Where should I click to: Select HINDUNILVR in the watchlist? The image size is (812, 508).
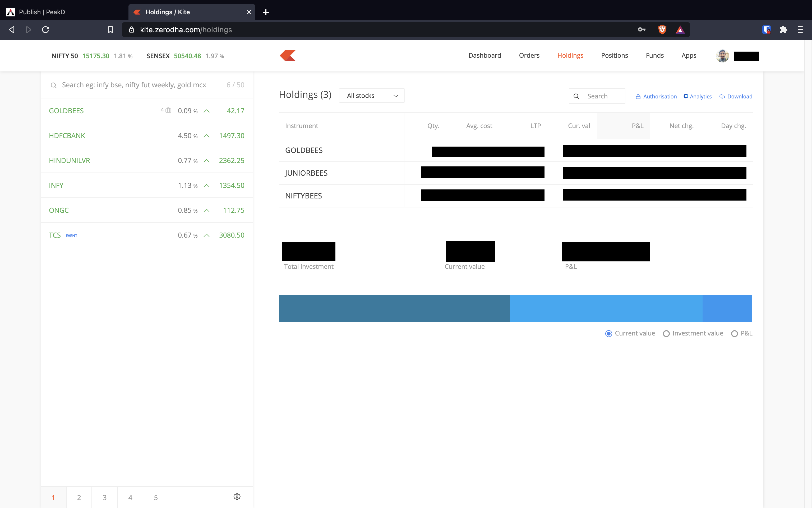(147, 161)
